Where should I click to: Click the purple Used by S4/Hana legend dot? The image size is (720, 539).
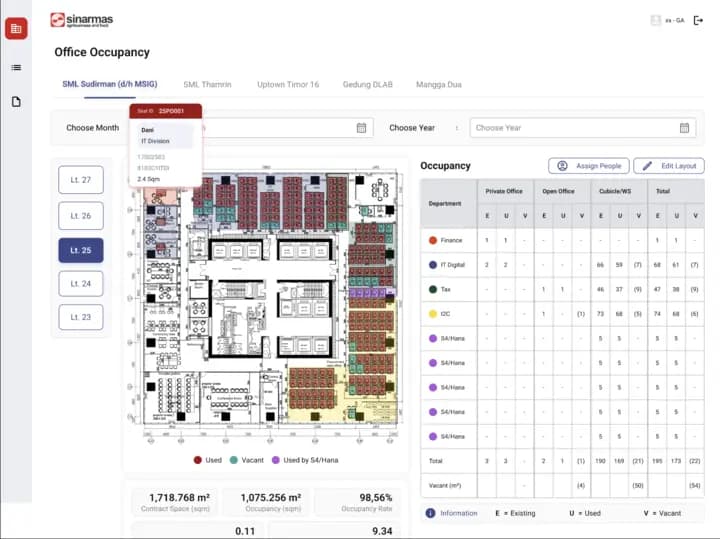pyautogui.click(x=276, y=460)
